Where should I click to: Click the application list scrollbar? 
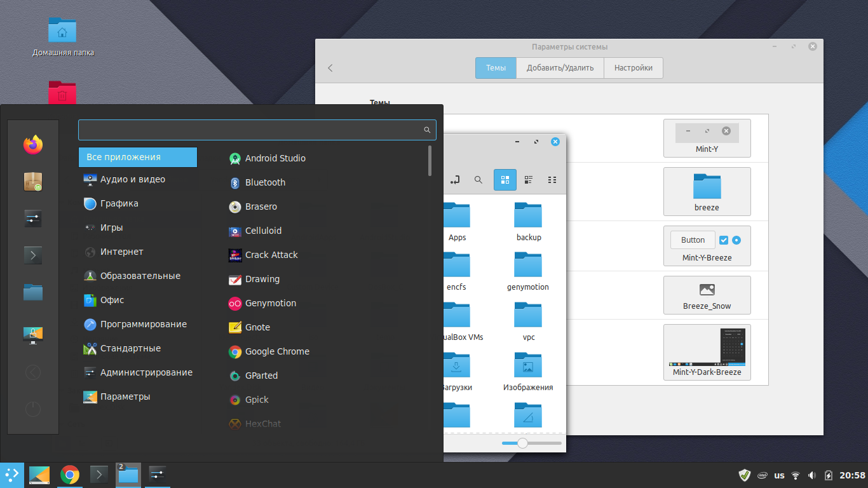point(430,161)
